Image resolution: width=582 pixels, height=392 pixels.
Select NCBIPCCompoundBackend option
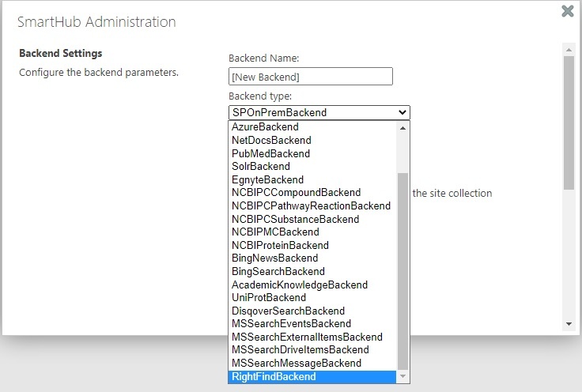296,193
